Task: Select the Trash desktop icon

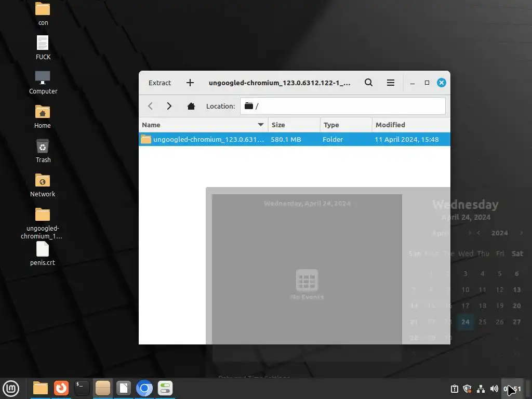Action: tap(43, 151)
